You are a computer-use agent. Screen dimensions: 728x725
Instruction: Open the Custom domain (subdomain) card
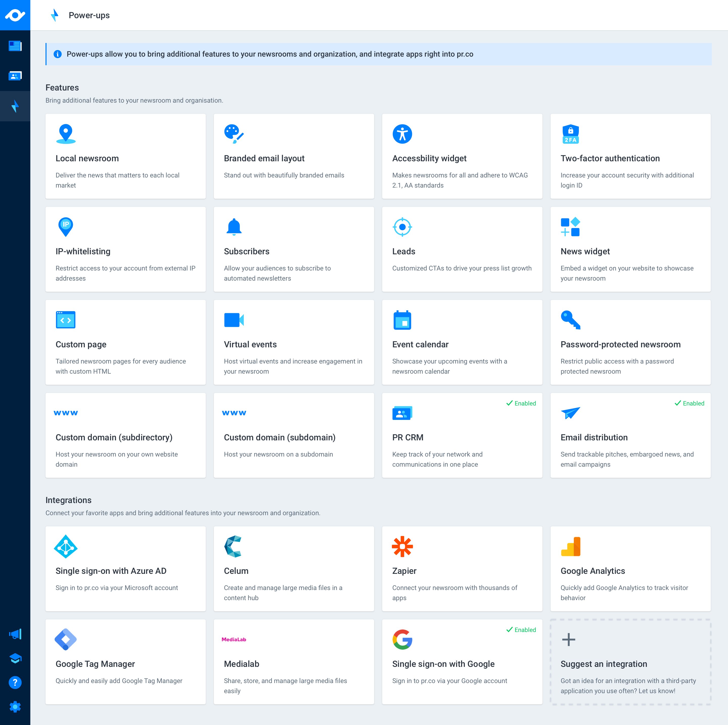294,436
